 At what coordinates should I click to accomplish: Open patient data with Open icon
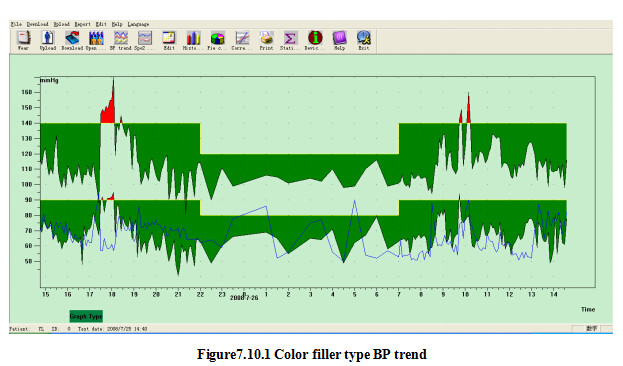pyautogui.click(x=96, y=41)
